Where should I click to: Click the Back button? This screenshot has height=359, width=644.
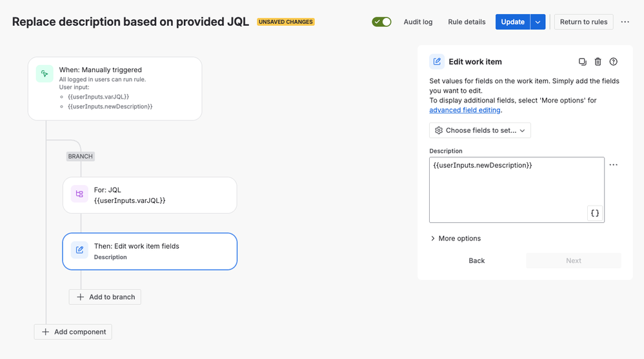pyautogui.click(x=476, y=260)
